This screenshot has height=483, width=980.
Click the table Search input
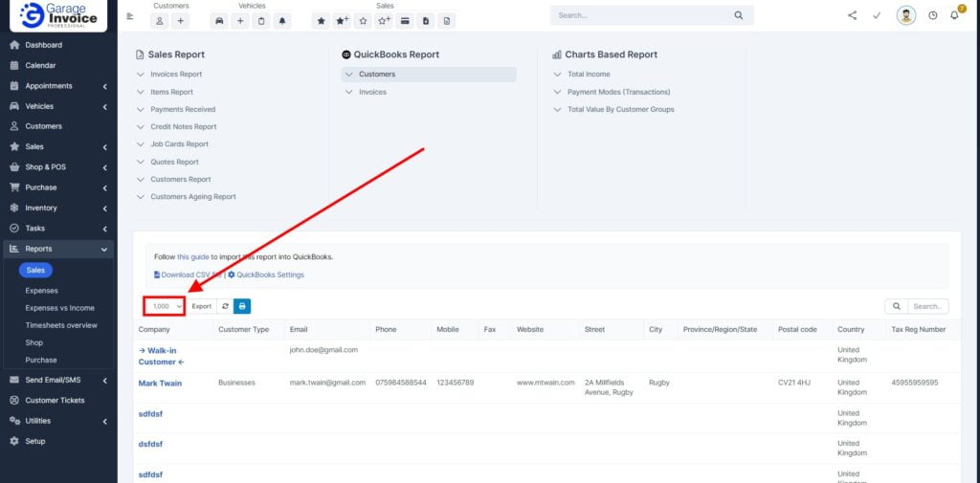[928, 306]
